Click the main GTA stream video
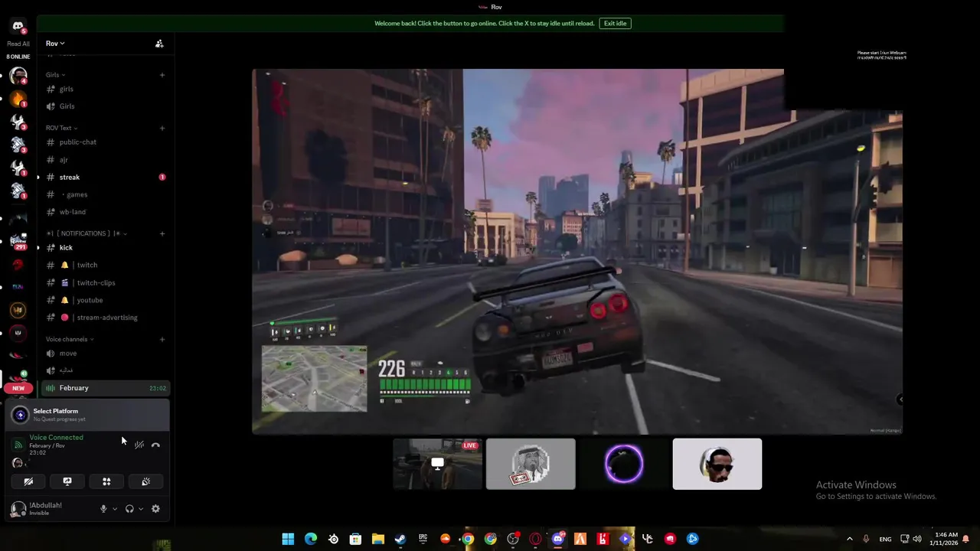 [577, 252]
